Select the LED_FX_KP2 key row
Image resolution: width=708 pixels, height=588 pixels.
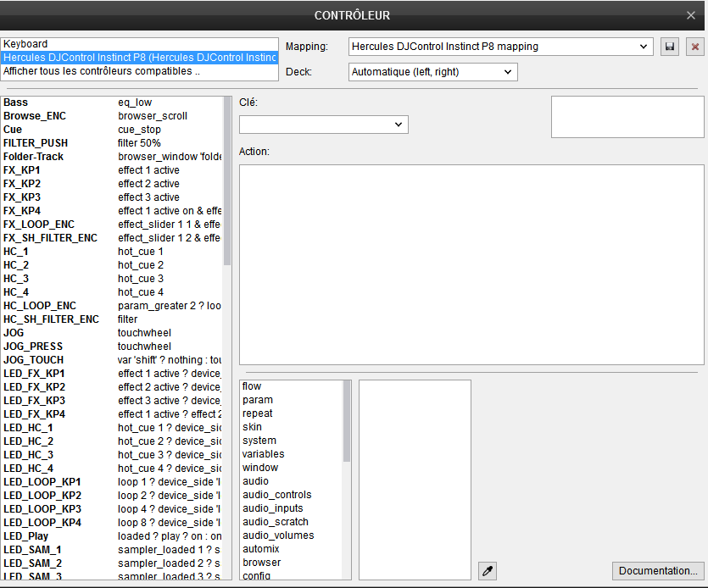click(x=113, y=386)
